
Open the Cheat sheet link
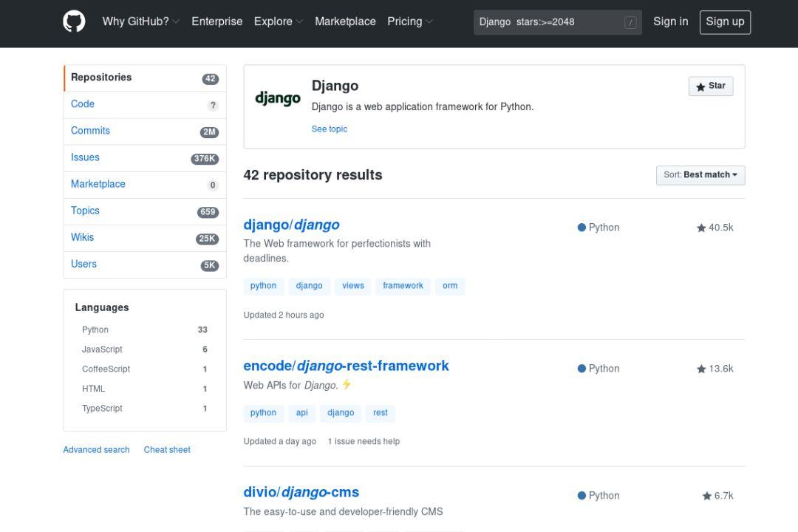[167, 449]
